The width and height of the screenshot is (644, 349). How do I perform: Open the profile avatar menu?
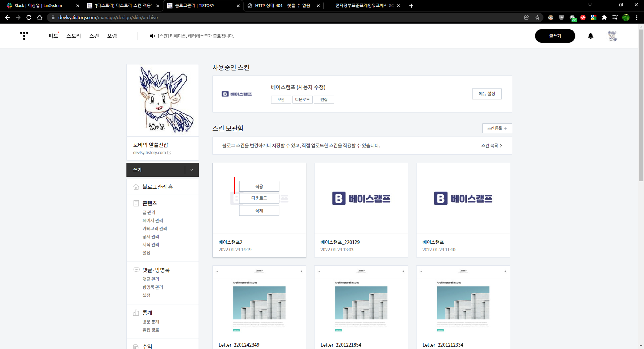click(x=612, y=36)
